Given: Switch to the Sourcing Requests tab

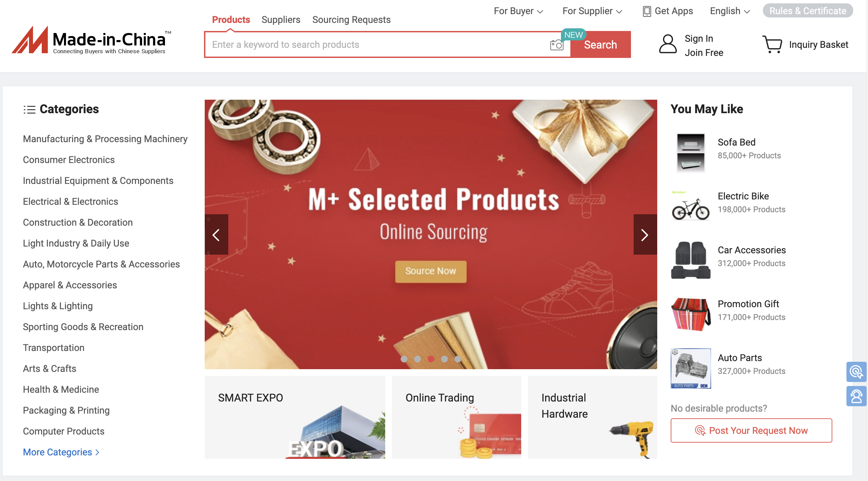Looking at the screenshot, I should tap(352, 20).
